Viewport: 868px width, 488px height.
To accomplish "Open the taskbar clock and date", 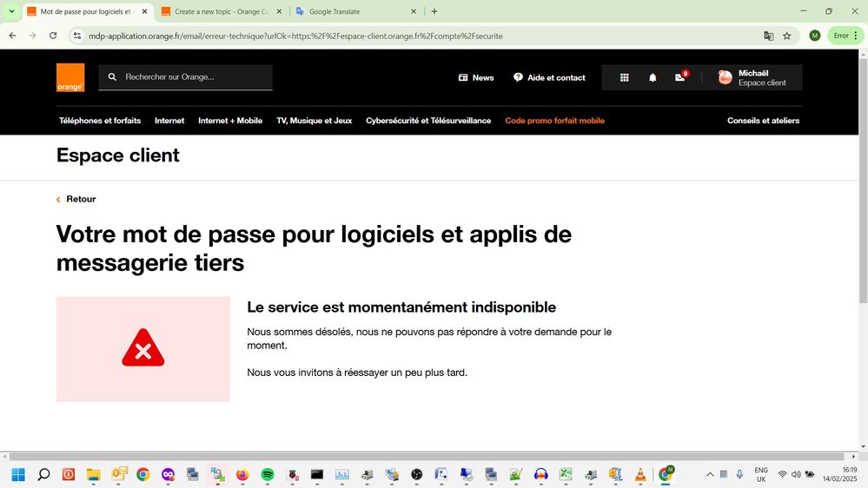I will 840,474.
